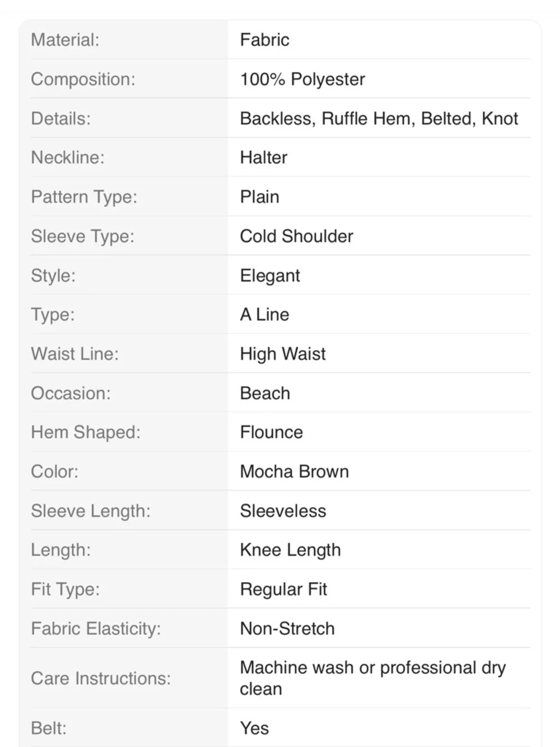Click the "Belt:" label

point(49,728)
